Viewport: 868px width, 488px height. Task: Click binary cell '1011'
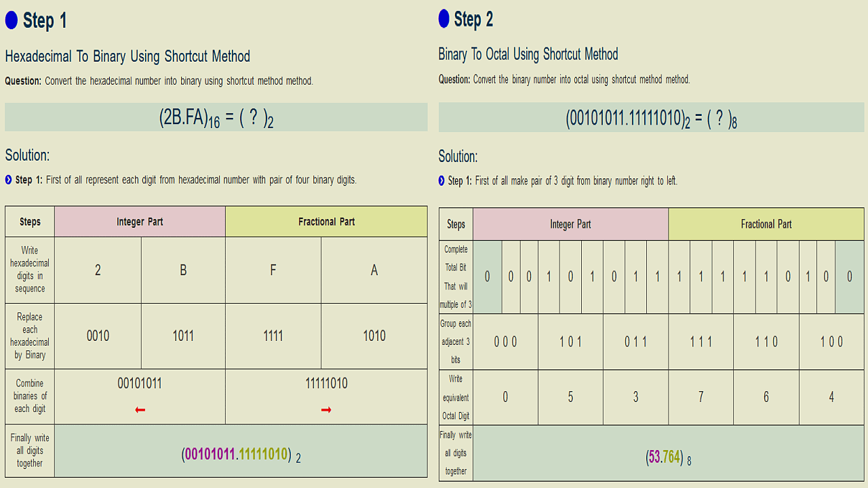183,335
